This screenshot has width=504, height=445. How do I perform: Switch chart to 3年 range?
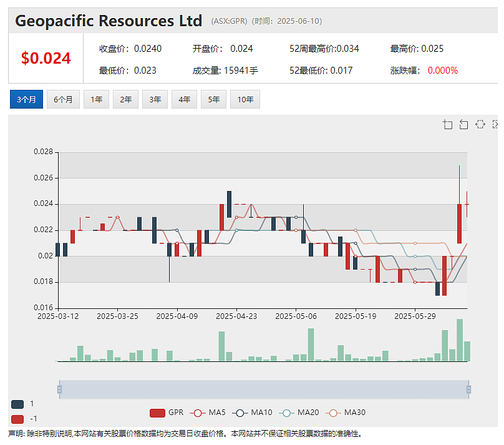click(x=155, y=99)
